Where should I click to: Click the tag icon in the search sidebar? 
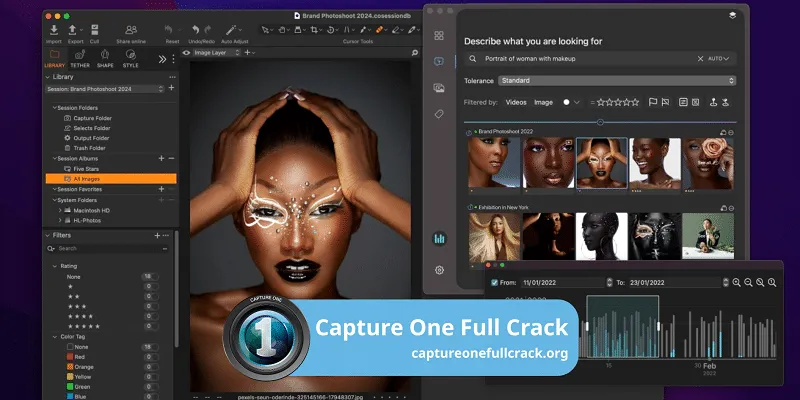tap(439, 114)
